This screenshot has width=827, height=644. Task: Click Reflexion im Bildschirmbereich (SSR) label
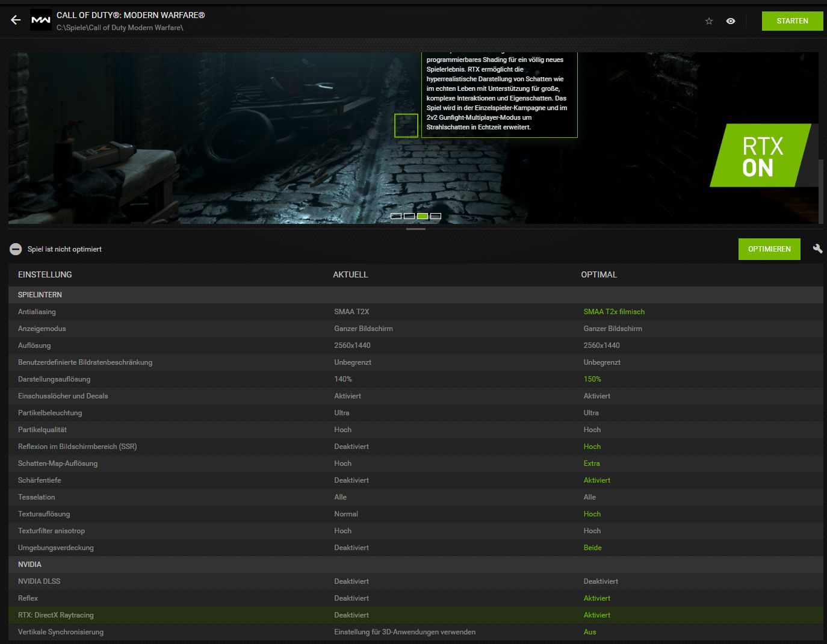click(x=78, y=447)
